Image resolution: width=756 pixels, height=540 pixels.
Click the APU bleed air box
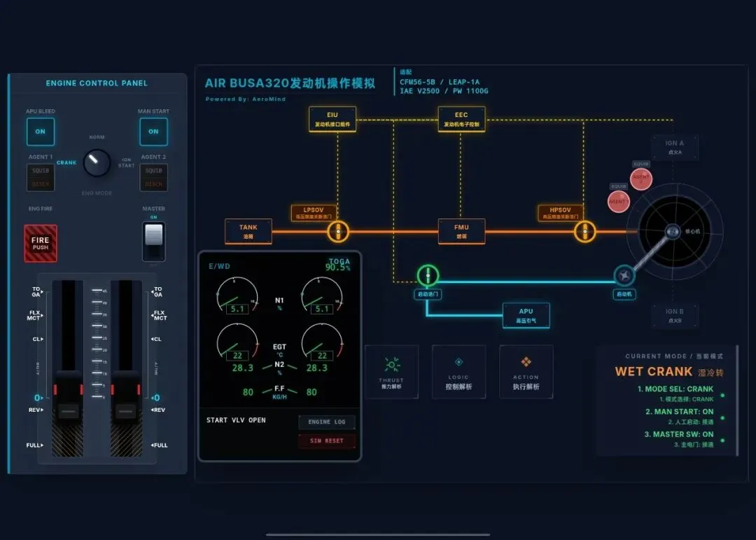(526, 316)
